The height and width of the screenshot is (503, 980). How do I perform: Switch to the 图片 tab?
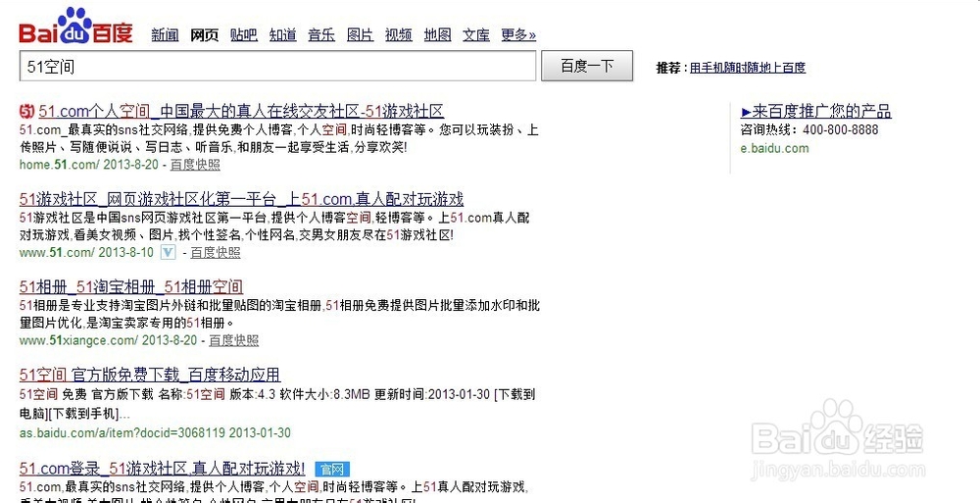click(x=360, y=35)
